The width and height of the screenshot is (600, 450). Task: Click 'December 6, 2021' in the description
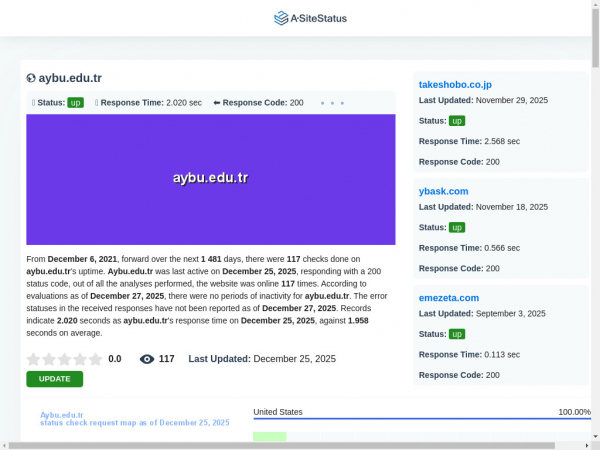[82, 259]
